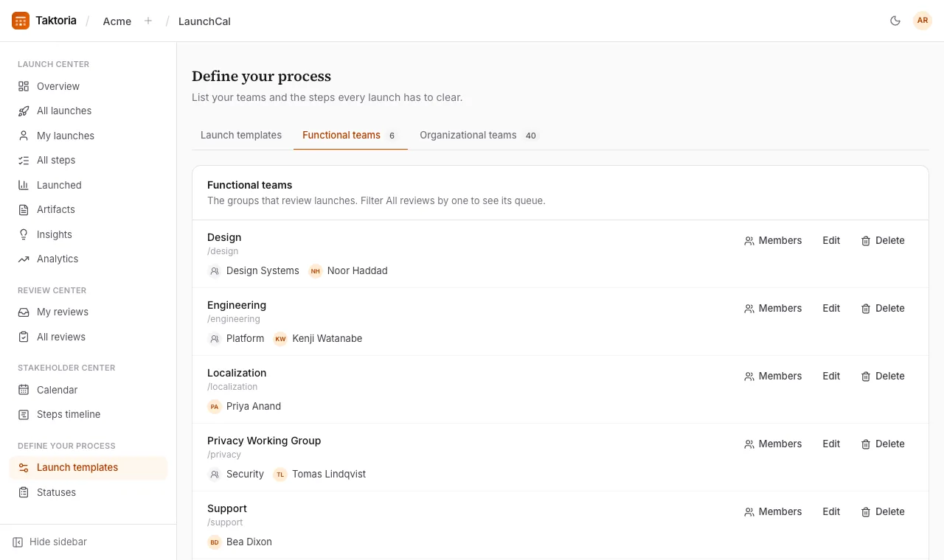Open Overview in the sidebar

(x=88, y=86)
